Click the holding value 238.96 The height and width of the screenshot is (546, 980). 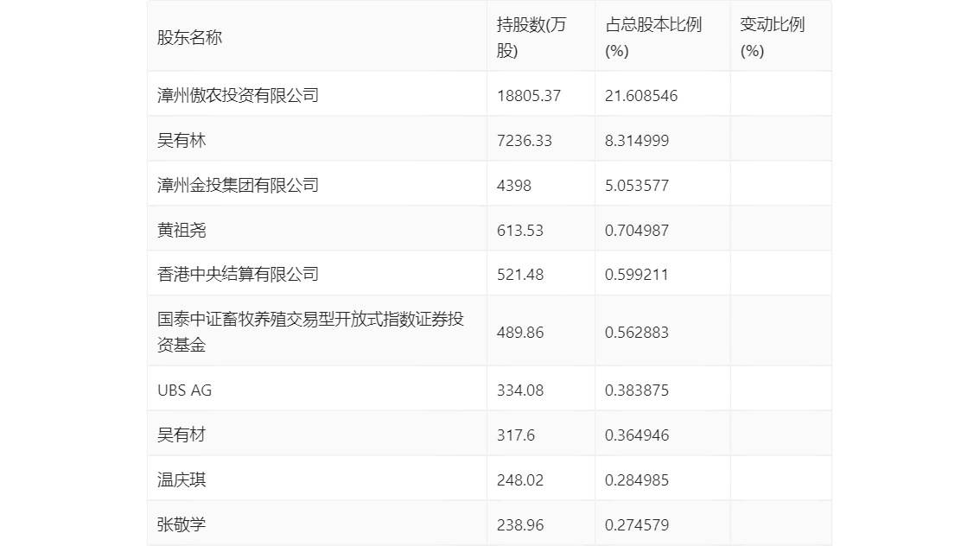click(520, 525)
